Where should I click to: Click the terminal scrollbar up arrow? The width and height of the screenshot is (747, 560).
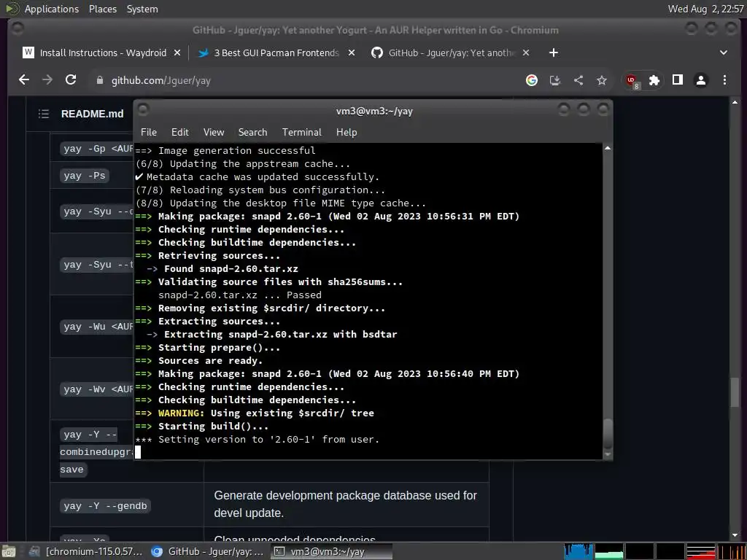click(x=608, y=149)
